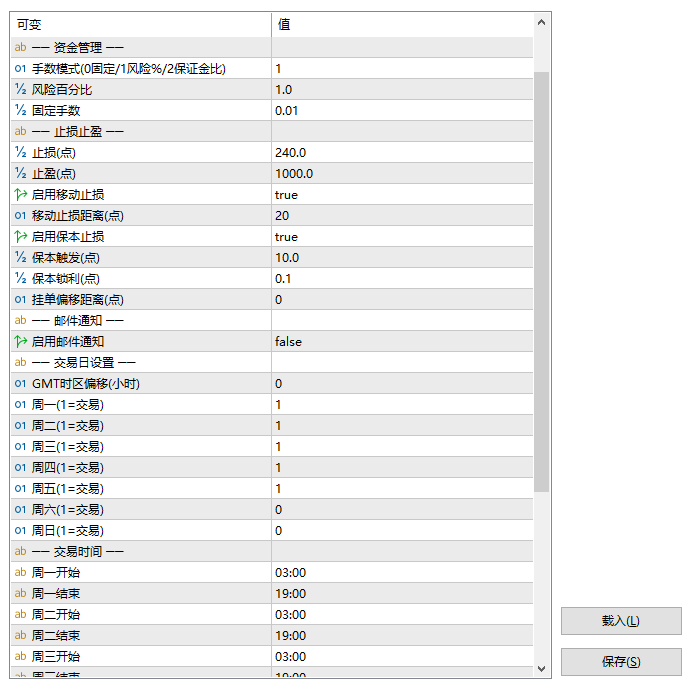Click the ab icon beside 止损止盈 header

tap(20, 131)
